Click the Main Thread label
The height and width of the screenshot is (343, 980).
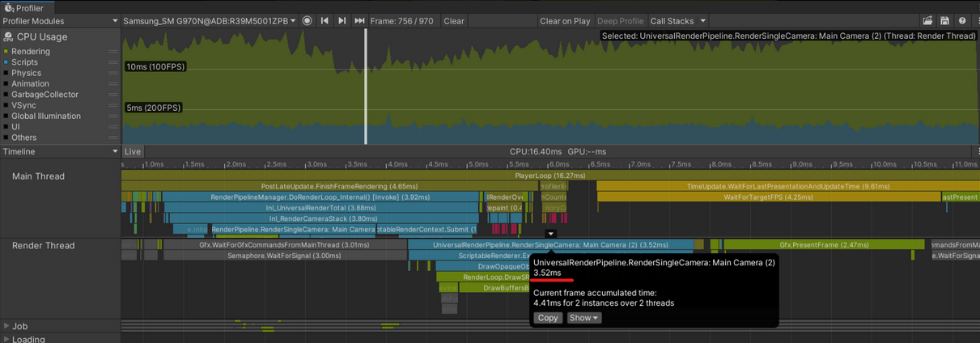[x=38, y=176]
